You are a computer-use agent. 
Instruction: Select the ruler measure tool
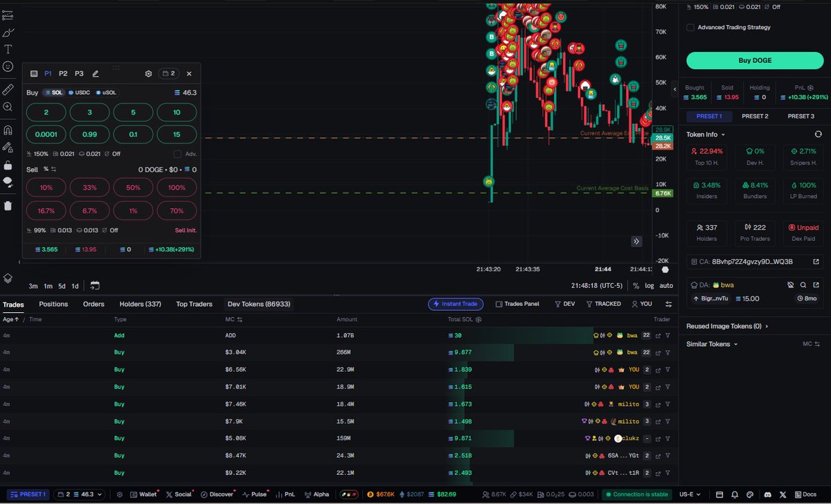[8, 90]
